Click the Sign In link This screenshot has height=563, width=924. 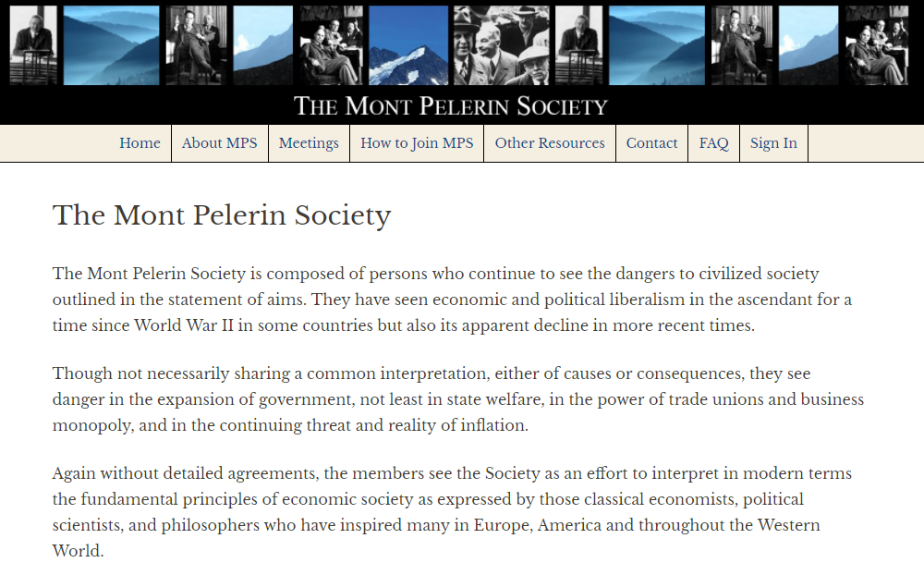773,143
